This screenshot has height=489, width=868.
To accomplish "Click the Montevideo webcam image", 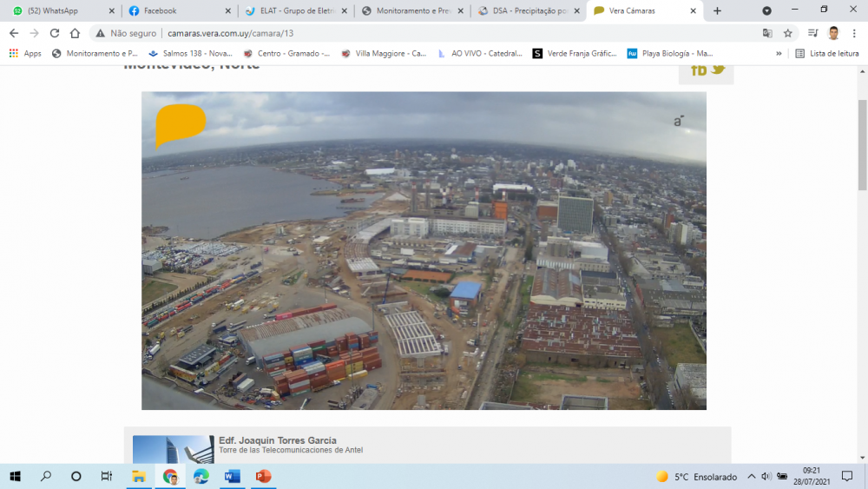I will pos(424,250).
